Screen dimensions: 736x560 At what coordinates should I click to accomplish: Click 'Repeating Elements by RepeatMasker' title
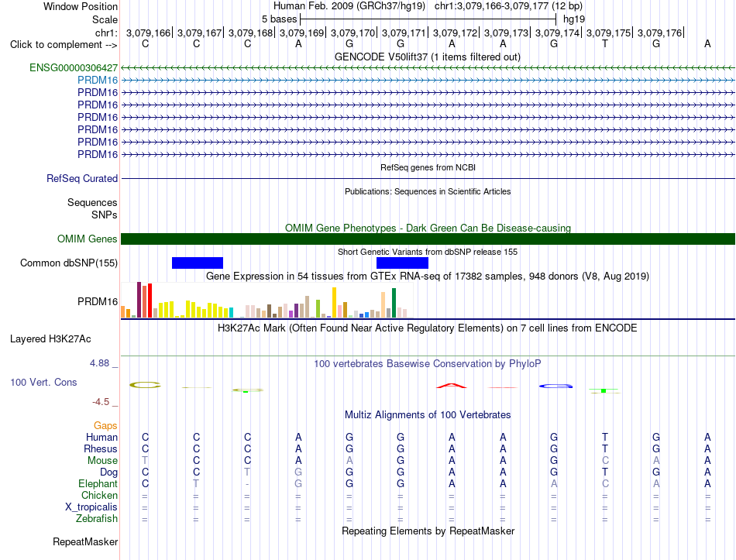[428, 531]
